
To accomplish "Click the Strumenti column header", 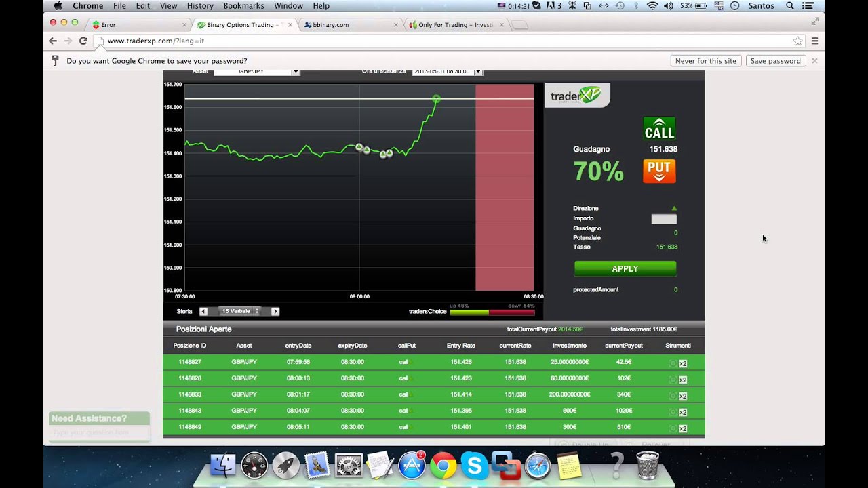I will click(678, 346).
